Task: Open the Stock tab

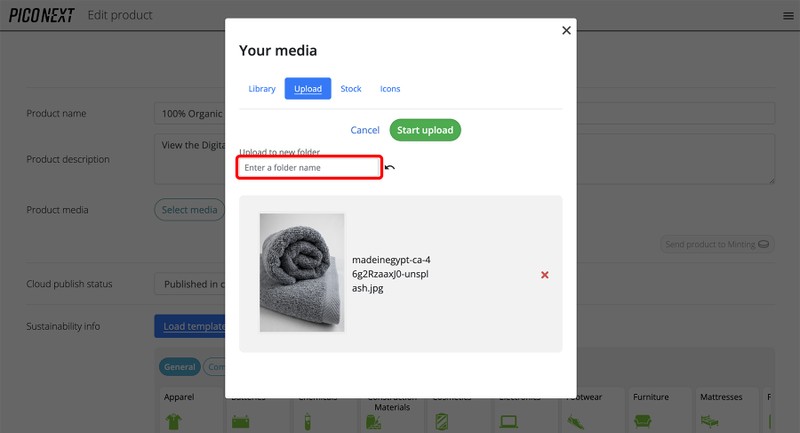Action: click(351, 89)
